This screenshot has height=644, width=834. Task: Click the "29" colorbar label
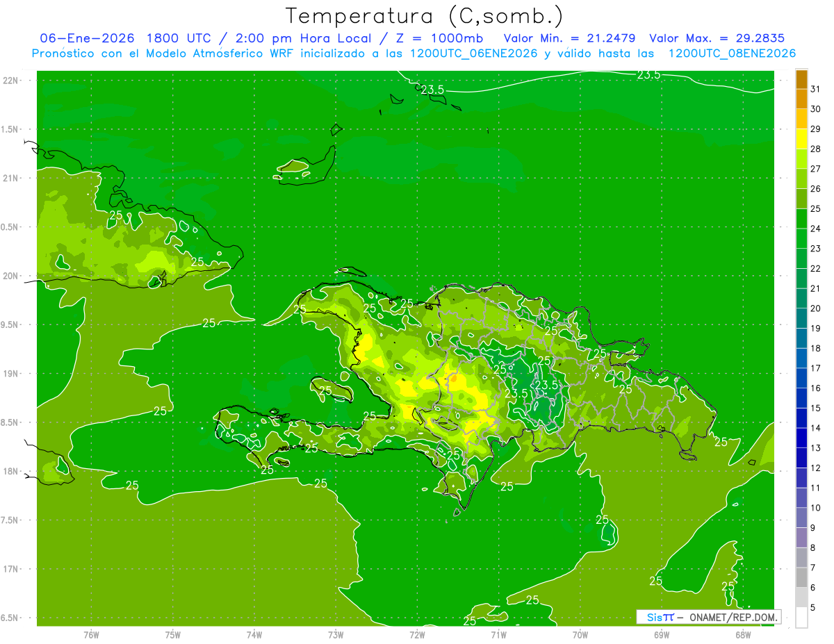tap(815, 129)
